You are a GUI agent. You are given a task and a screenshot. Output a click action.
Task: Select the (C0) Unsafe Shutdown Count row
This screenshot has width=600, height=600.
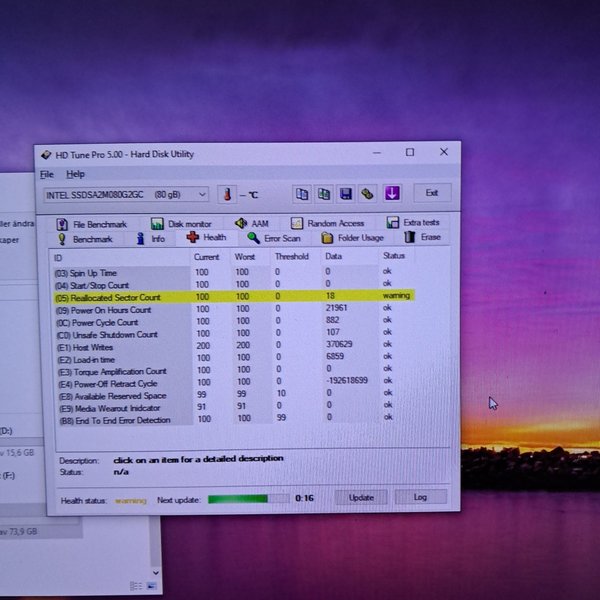(234, 333)
